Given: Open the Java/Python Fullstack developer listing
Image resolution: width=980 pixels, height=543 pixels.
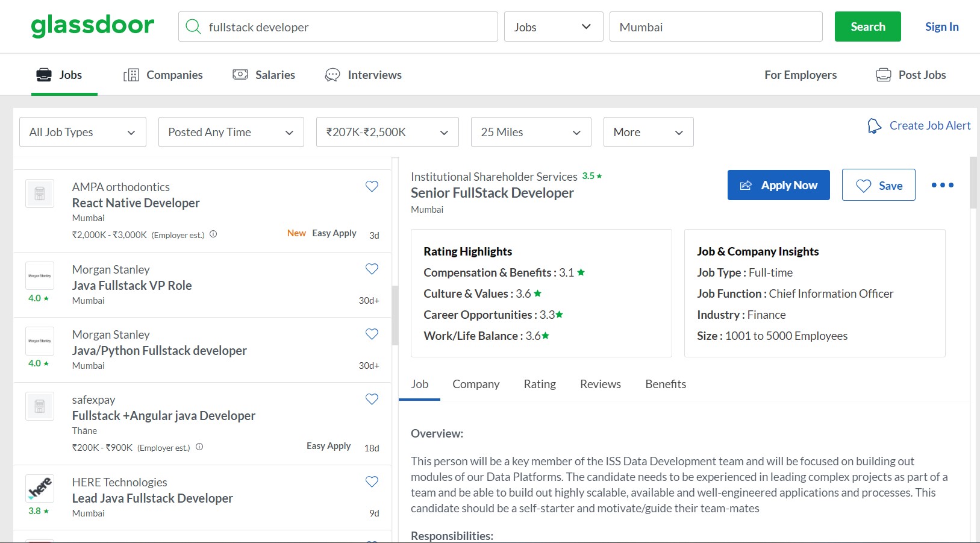Looking at the screenshot, I should tap(160, 351).
